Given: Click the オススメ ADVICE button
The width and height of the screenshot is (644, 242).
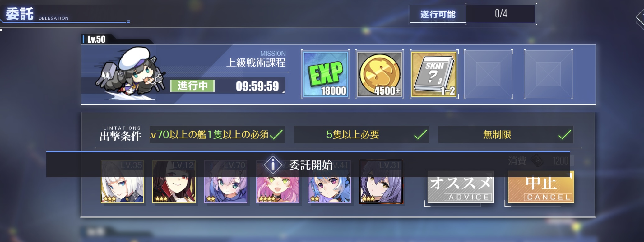Looking at the screenshot, I should [x=461, y=187].
